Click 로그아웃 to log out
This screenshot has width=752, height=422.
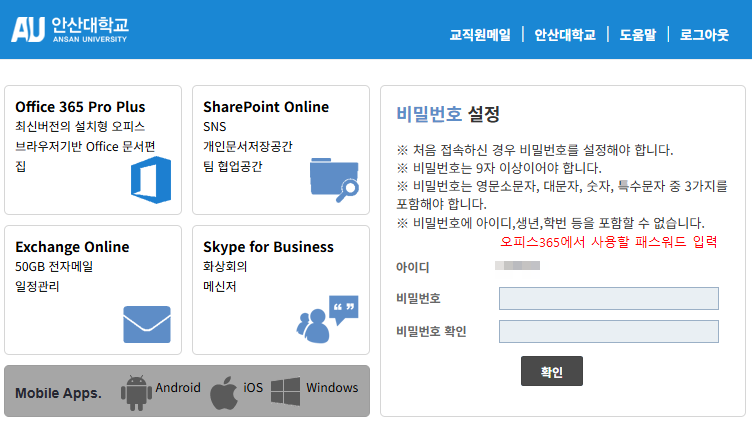(x=704, y=34)
